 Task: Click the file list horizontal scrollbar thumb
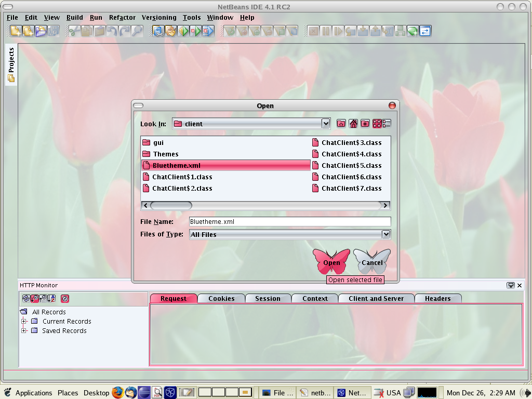[171, 205]
